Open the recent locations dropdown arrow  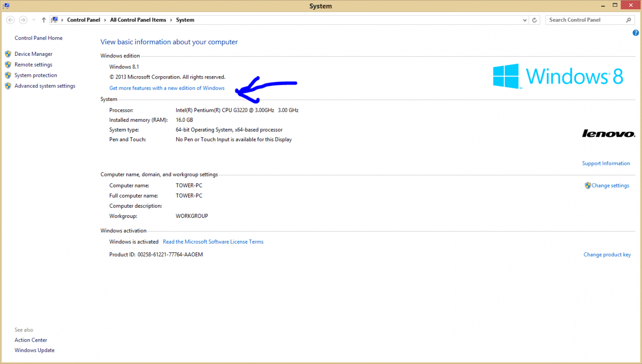(x=33, y=20)
